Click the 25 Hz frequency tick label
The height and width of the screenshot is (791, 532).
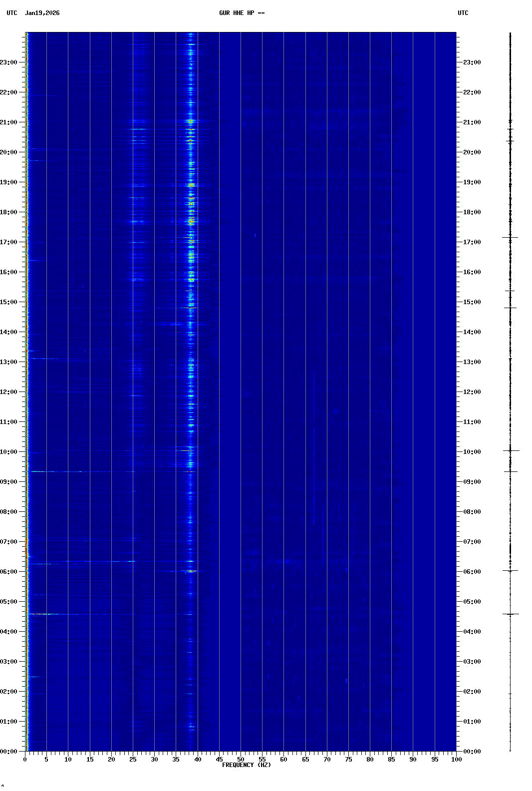coord(133,760)
